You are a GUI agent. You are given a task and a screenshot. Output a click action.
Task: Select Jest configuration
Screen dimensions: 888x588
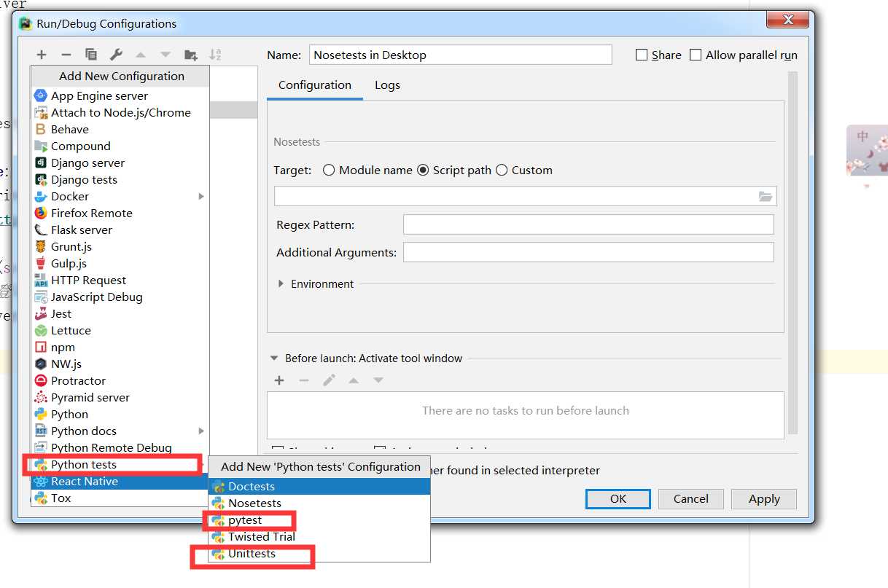click(120, 313)
